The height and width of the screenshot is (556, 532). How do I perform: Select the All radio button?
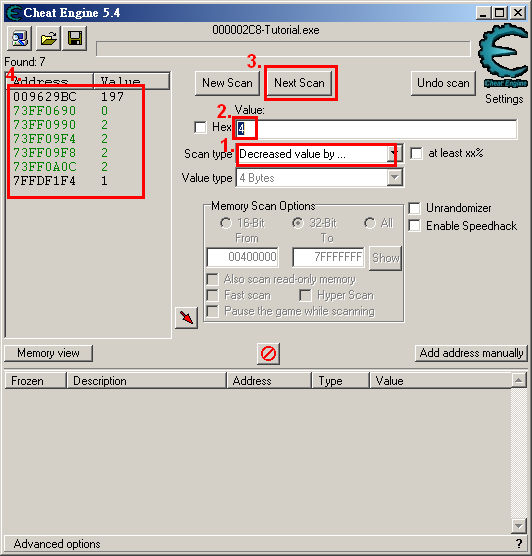[370, 223]
